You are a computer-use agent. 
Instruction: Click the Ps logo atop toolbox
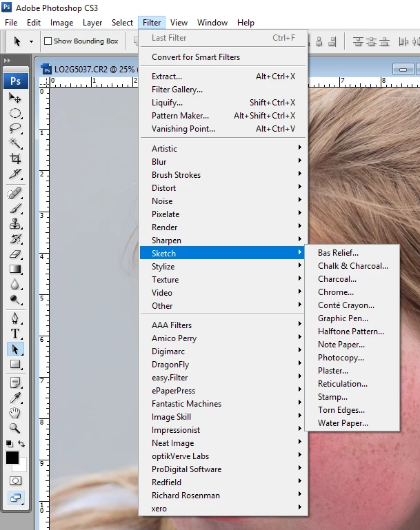tap(16, 81)
